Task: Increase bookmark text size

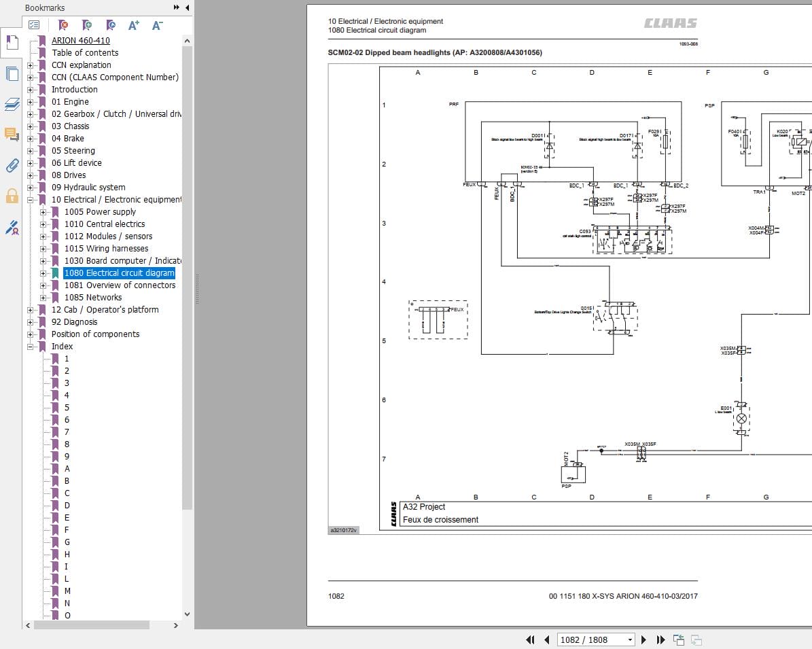Action: (x=134, y=25)
